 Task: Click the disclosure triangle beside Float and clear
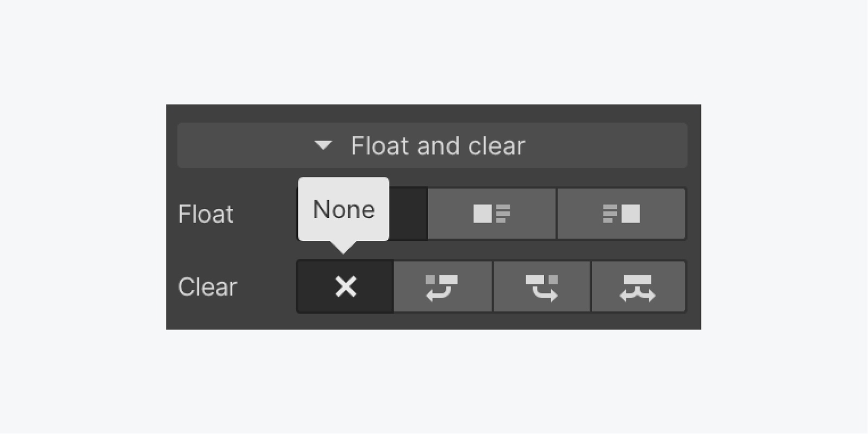coord(323,145)
